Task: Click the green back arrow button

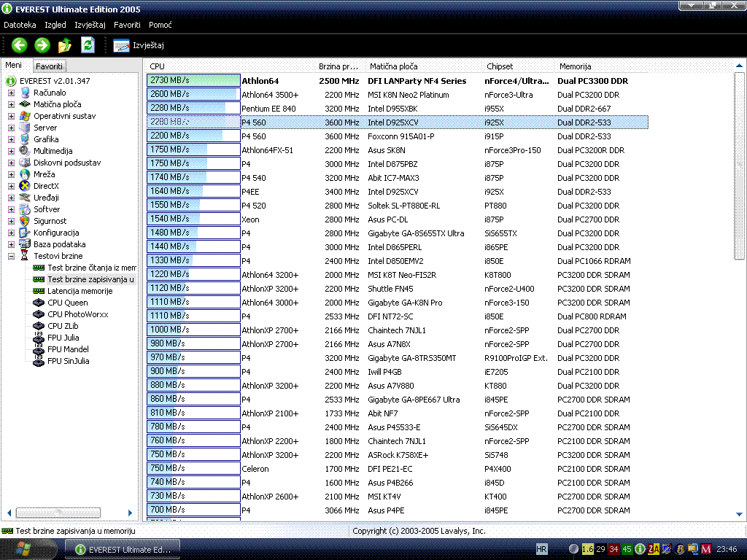Action: (x=20, y=45)
